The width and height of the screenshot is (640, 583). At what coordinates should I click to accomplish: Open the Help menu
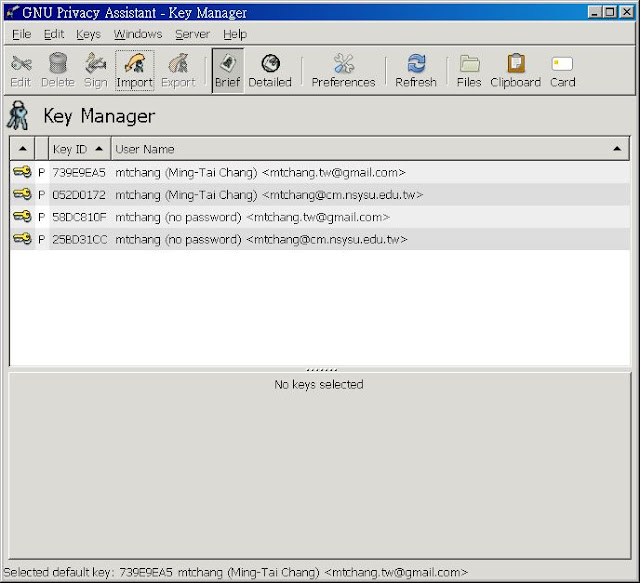click(235, 34)
